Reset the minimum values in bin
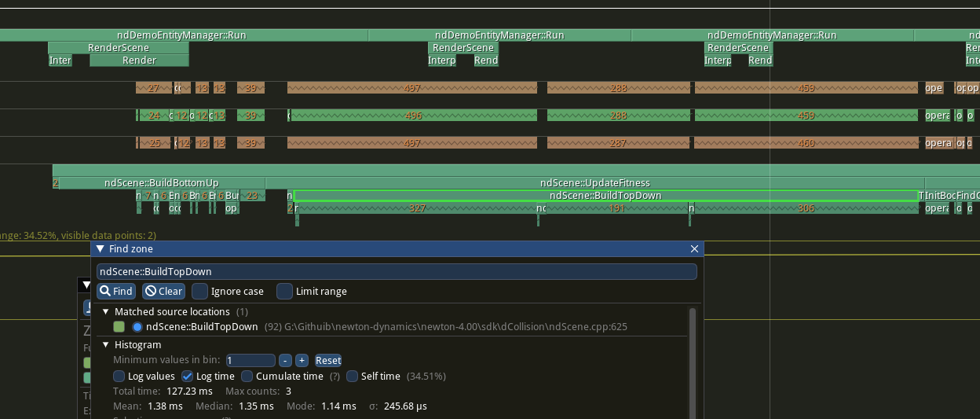980x419 pixels. click(328, 360)
